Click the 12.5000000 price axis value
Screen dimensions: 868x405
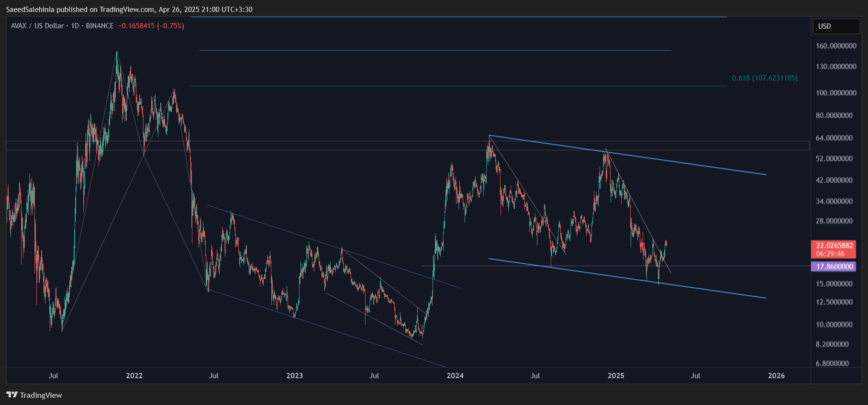coord(834,302)
